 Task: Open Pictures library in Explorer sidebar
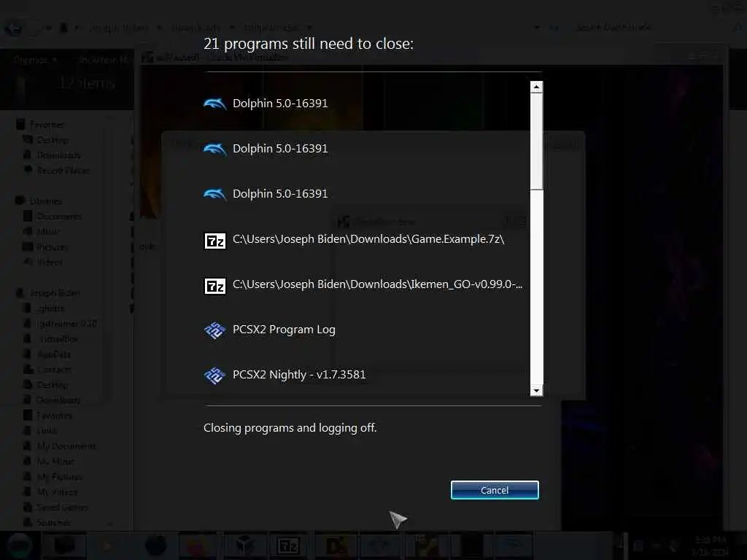pos(46,246)
